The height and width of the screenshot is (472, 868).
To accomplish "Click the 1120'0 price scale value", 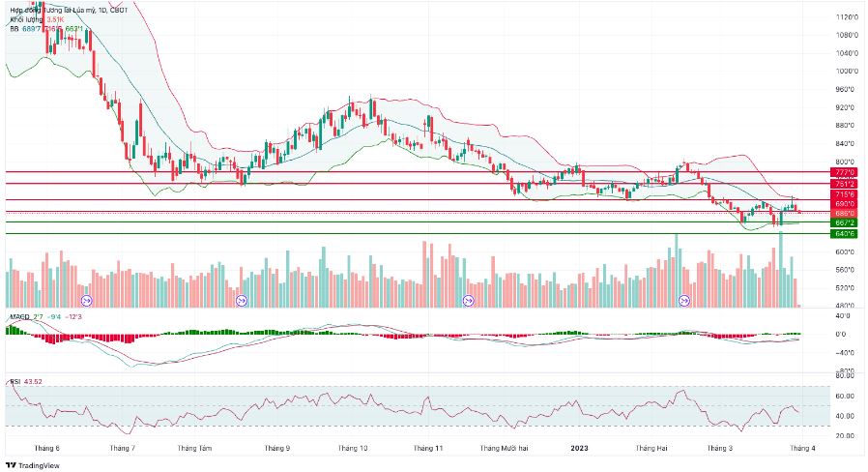I will tap(847, 17).
